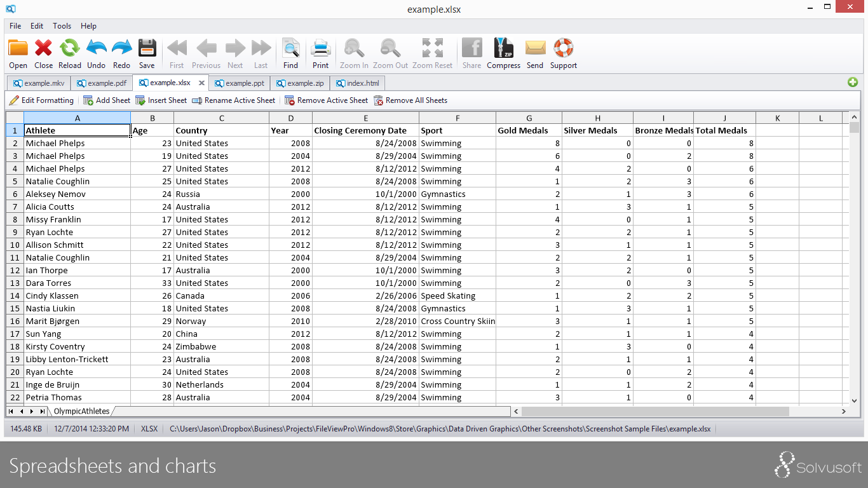
Task: Open the Tools menu
Action: point(62,26)
